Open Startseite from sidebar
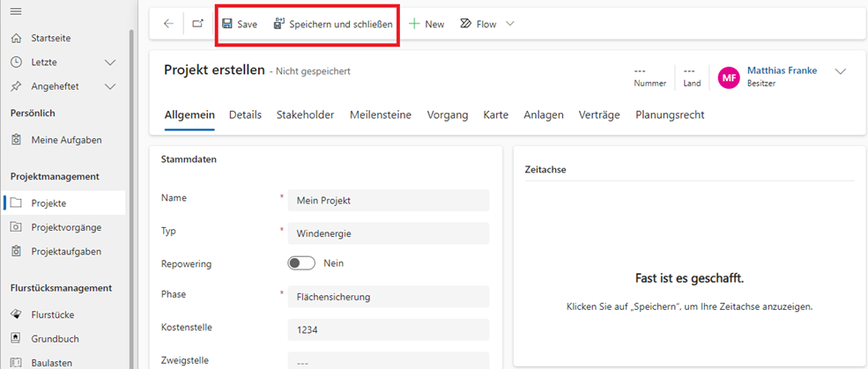 50,38
